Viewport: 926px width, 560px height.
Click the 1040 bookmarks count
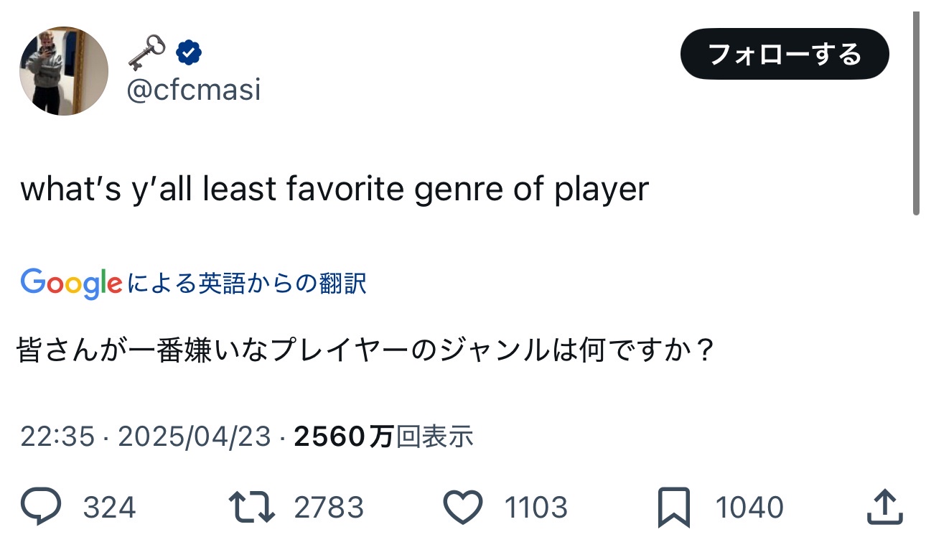tap(749, 508)
